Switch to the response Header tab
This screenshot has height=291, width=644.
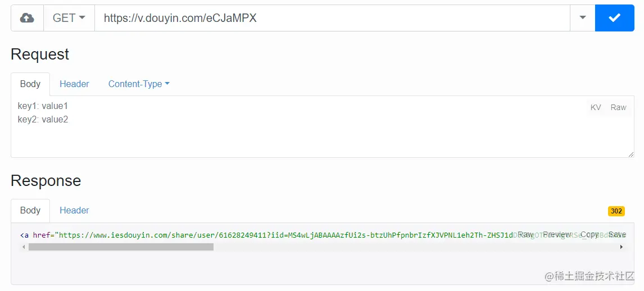(x=74, y=210)
